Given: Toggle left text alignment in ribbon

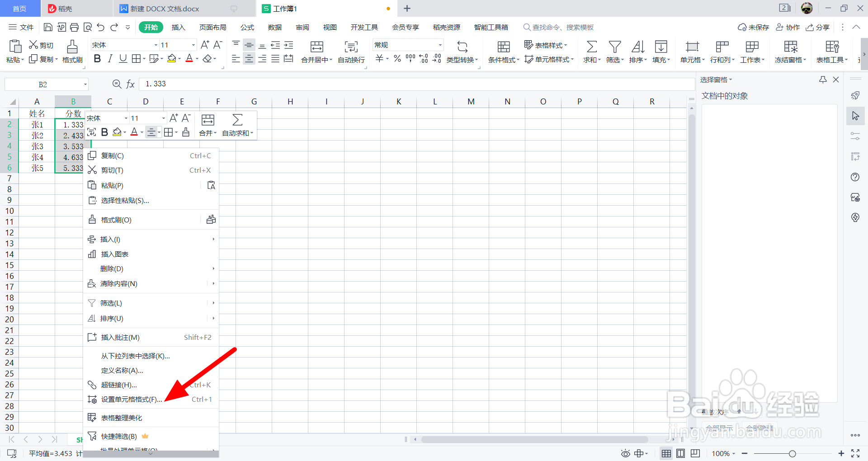Looking at the screenshot, I should 236,59.
